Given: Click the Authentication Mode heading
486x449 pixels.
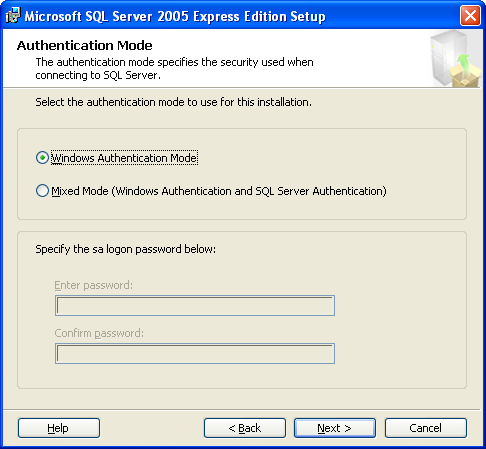Looking at the screenshot, I should point(85,45).
